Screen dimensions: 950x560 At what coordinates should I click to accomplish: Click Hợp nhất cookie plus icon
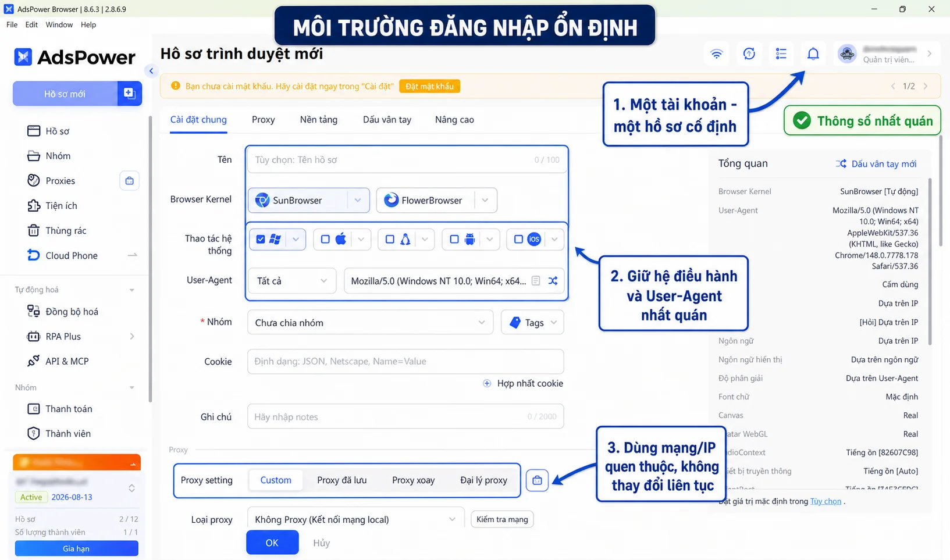(487, 383)
